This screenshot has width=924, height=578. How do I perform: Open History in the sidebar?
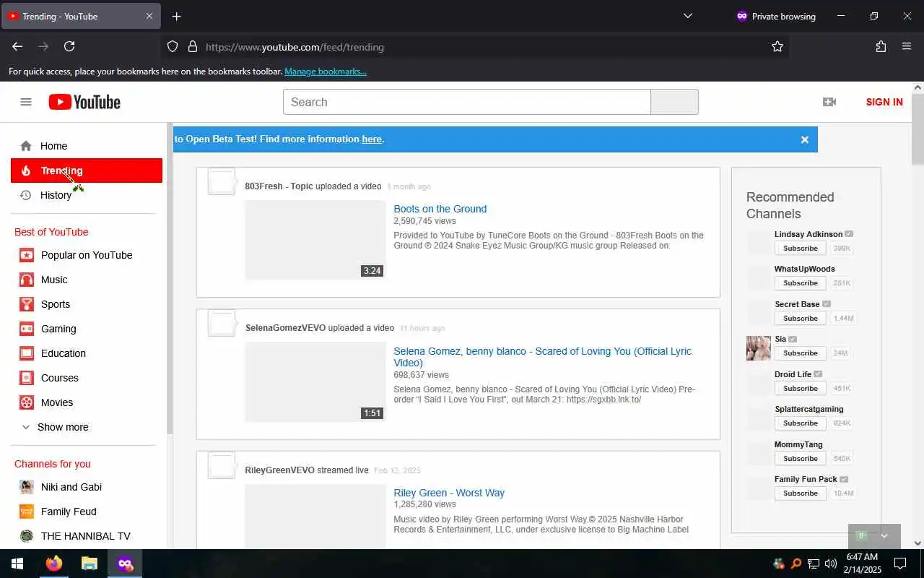[x=87, y=195]
